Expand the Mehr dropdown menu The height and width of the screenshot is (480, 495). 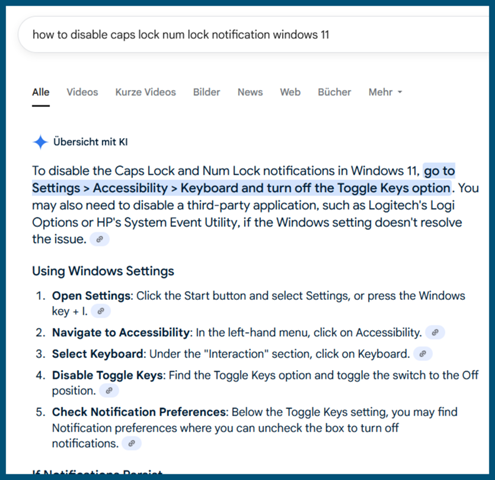pyautogui.click(x=385, y=92)
